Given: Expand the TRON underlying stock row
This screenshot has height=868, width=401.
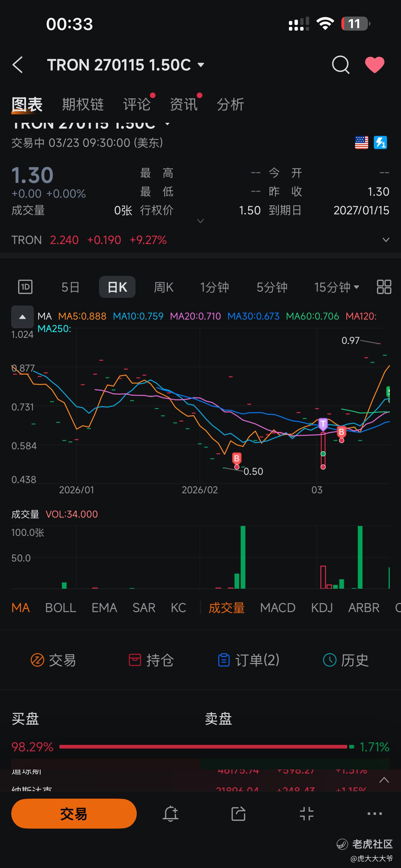Looking at the screenshot, I should tap(386, 240).
